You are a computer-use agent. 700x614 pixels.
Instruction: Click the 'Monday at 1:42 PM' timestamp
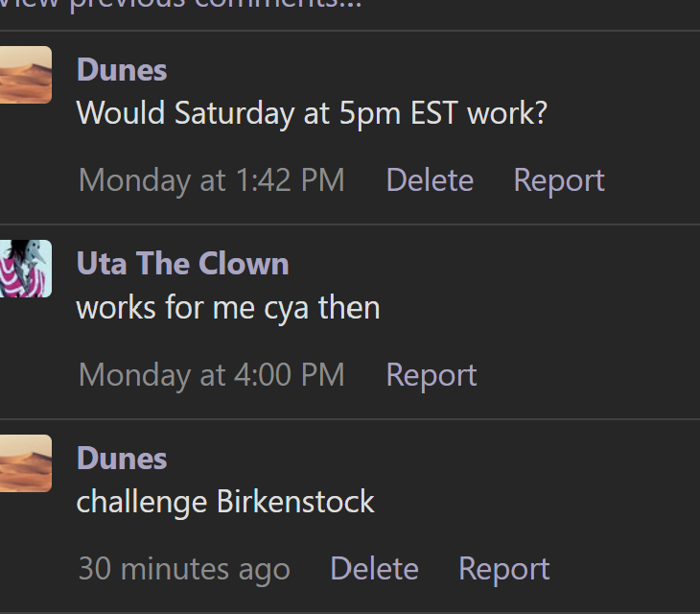tap(212, 180)
